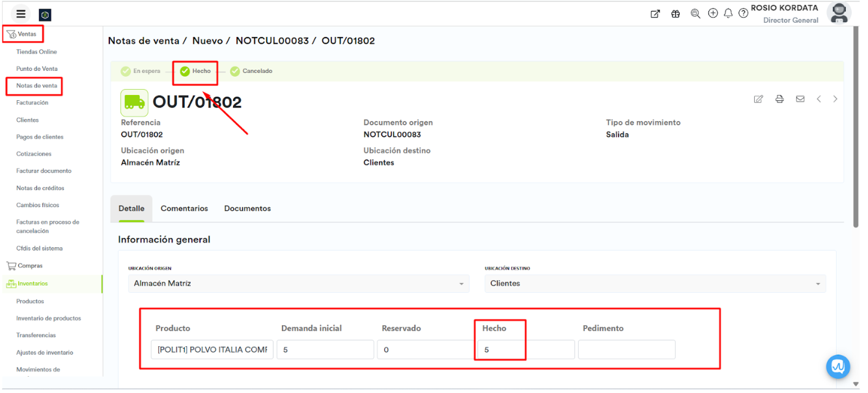The height and width of the screenshot is (393, 868).
Task: Click the Pedimento input field
Action: pyautogui.click(x=626, y=349)
